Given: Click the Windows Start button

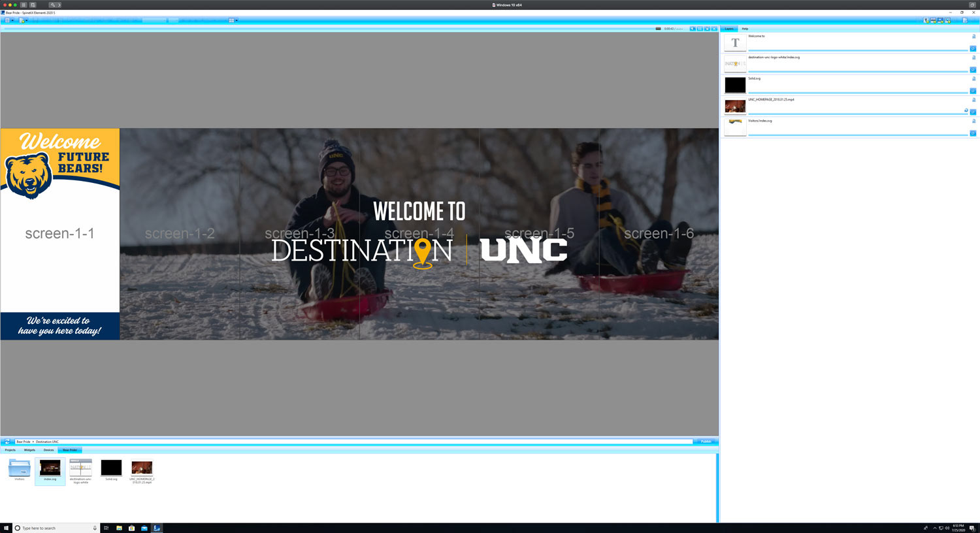Looking at the screenshot, I should pos(7,528).
